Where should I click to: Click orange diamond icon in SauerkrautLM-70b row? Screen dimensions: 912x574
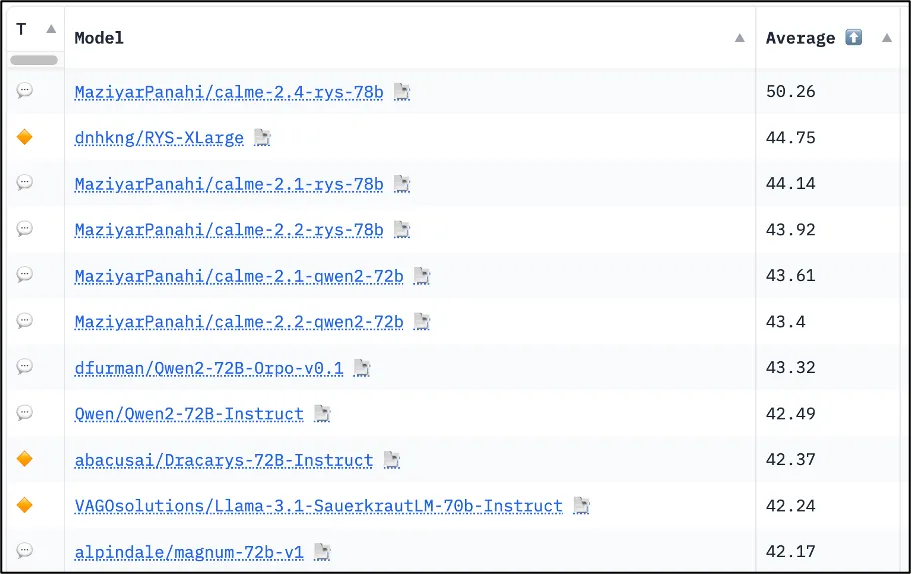click(24, 505)
